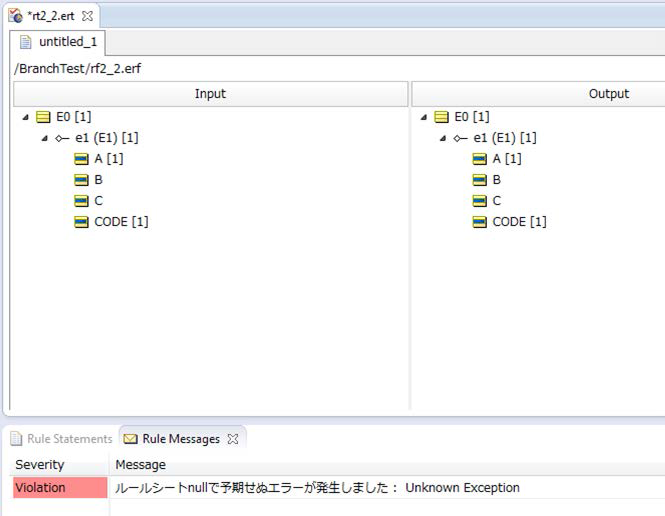Select Input E0 [1] tree row
665x516 pixels.
(74, 117)
